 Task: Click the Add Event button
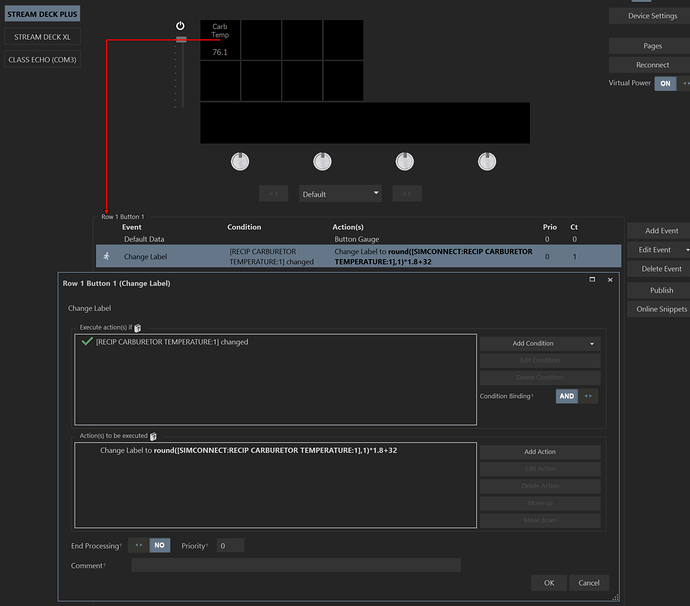click(661, 231)
